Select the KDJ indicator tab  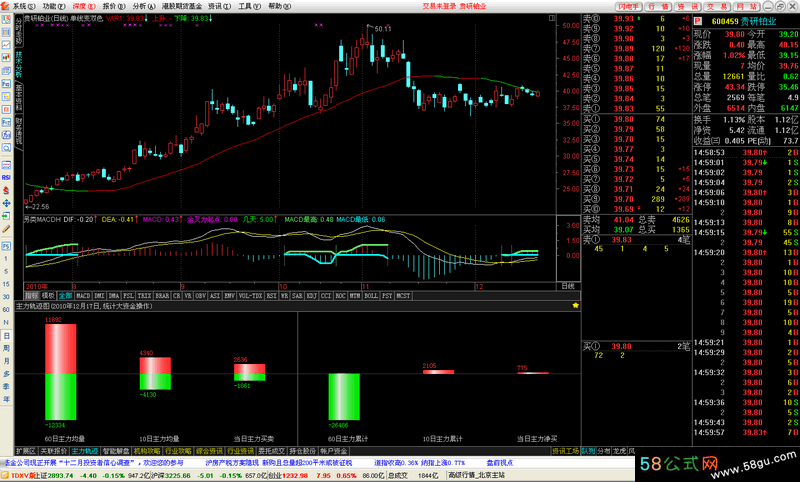pos(311,296)
